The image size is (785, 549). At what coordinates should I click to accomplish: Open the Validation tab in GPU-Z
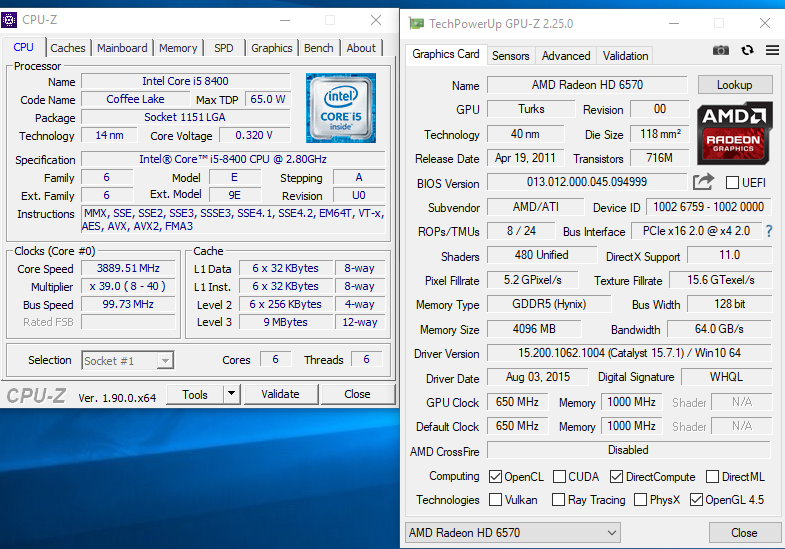click(625, 56)
